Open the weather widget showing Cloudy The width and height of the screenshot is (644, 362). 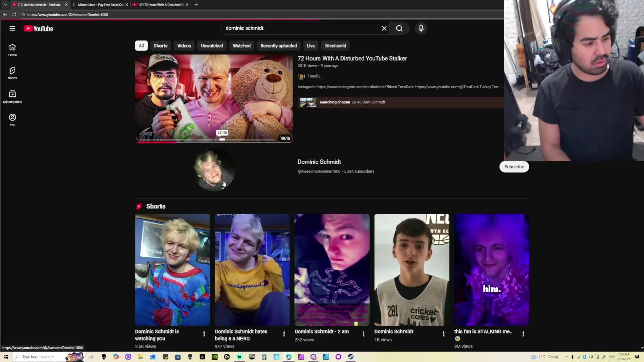click(x=544, y=357)
